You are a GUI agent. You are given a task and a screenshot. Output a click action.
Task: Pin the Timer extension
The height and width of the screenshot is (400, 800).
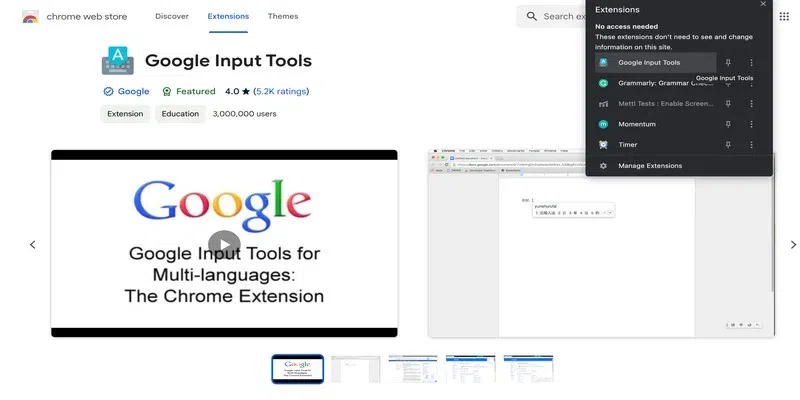pos(728,145)
